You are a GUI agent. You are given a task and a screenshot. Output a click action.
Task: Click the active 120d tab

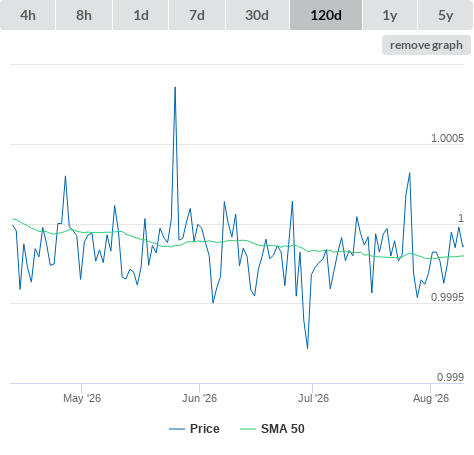point(326,15)
